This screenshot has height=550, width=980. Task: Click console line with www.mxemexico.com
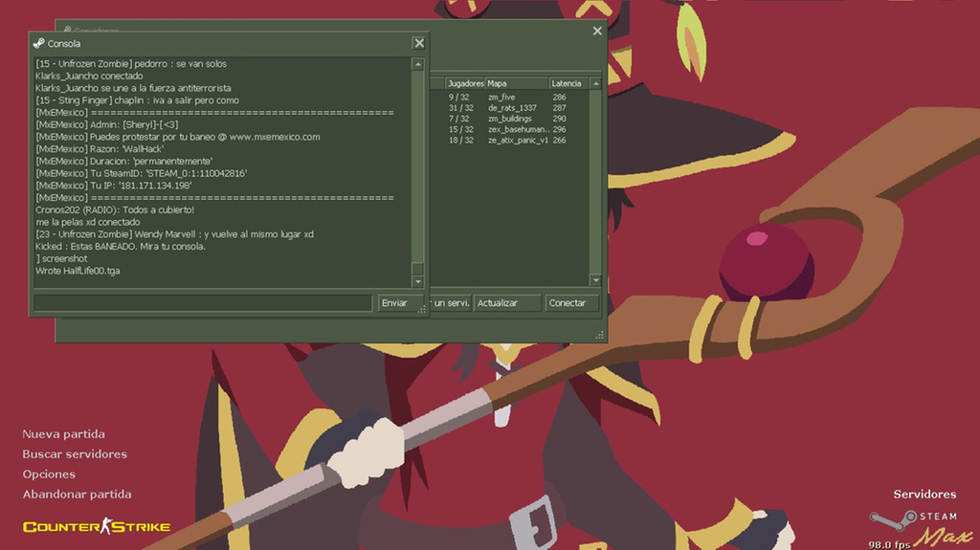[177, 137]
